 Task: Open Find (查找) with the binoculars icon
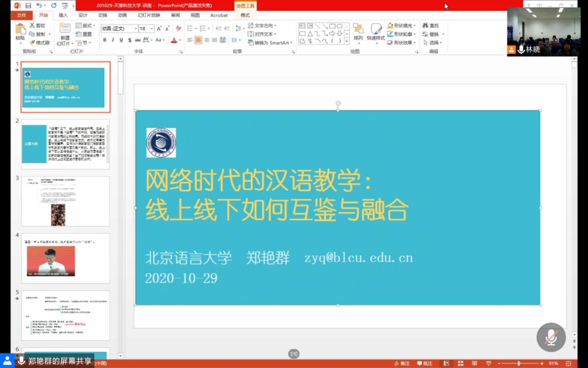click(x=430, y=26)
